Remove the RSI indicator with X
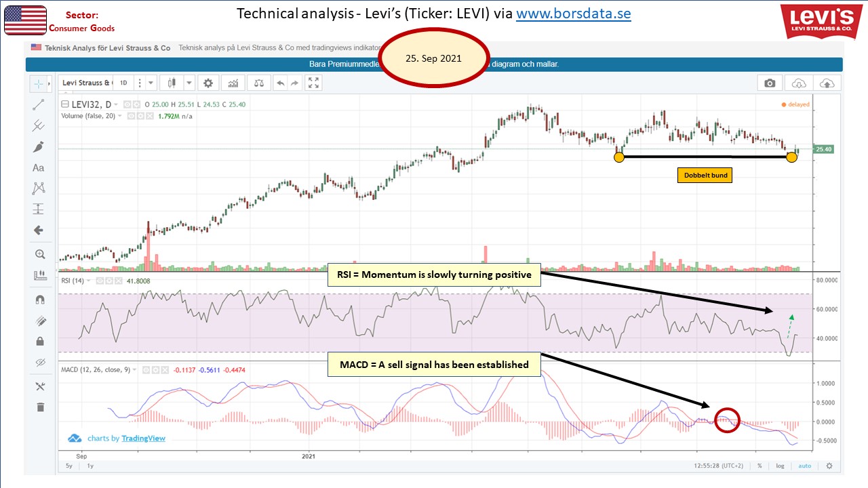868x488 pixels. click(119, 281)
